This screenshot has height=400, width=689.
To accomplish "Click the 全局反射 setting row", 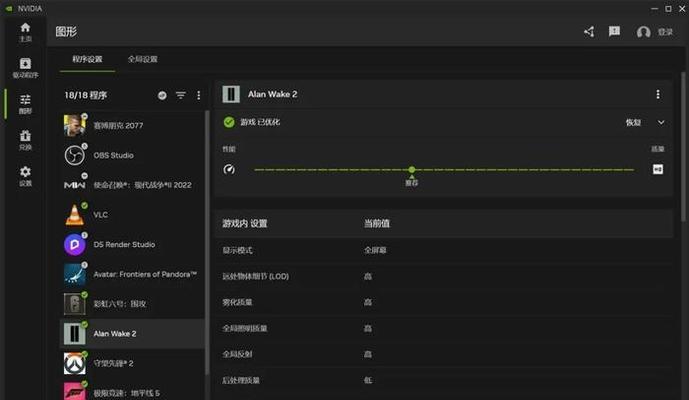I will pyautogui.click(x=444, y=354).
